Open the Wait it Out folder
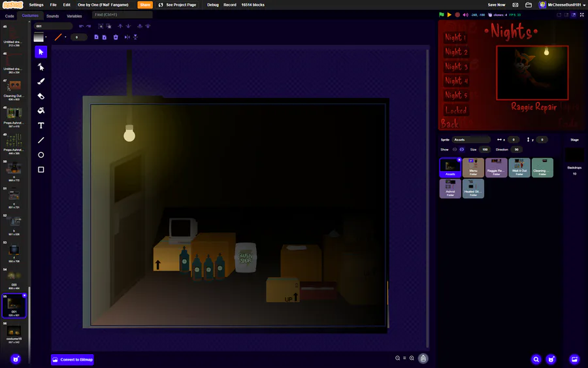Viewport: 588px width, 368px height. click(x=519, y=167)
